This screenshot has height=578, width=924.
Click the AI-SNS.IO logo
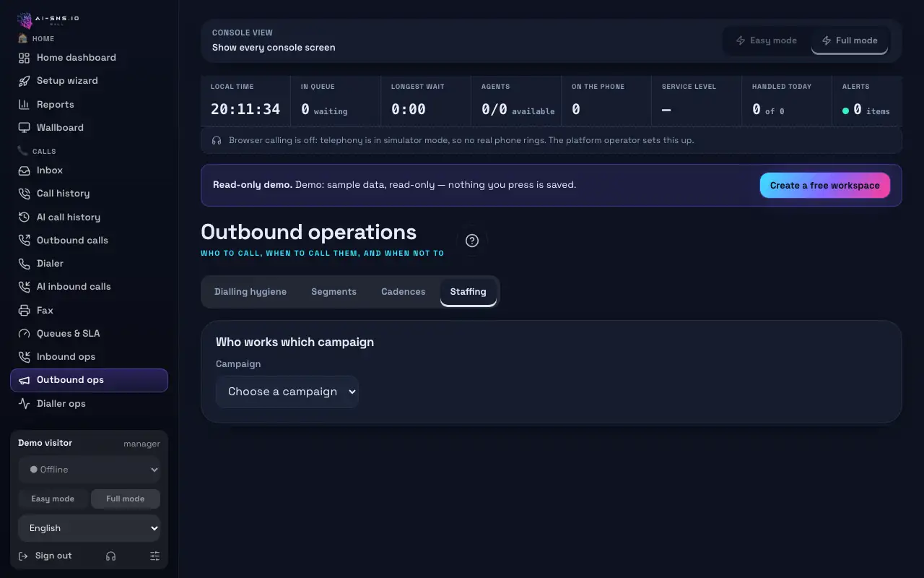[x=48, y=20]
